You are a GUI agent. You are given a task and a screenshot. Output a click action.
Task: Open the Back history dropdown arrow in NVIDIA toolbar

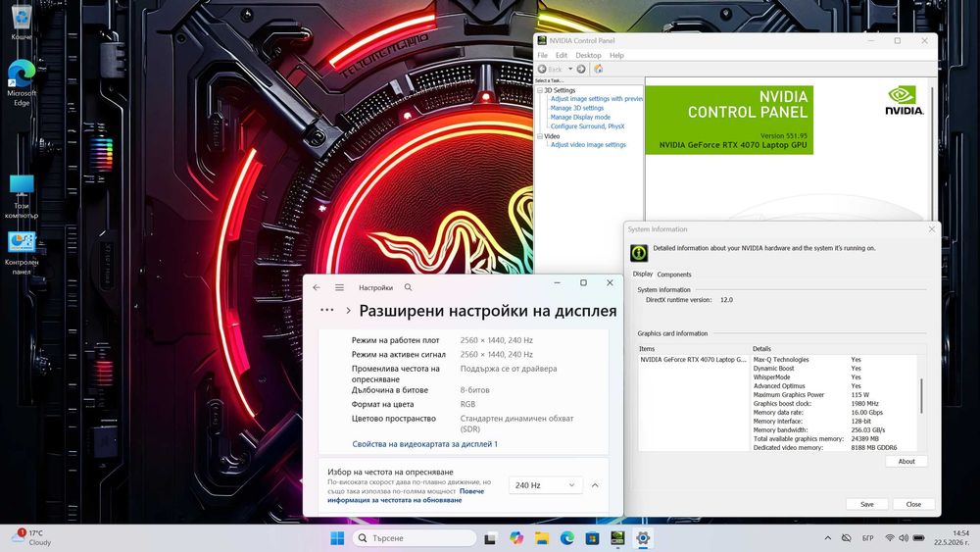point(570,69)
